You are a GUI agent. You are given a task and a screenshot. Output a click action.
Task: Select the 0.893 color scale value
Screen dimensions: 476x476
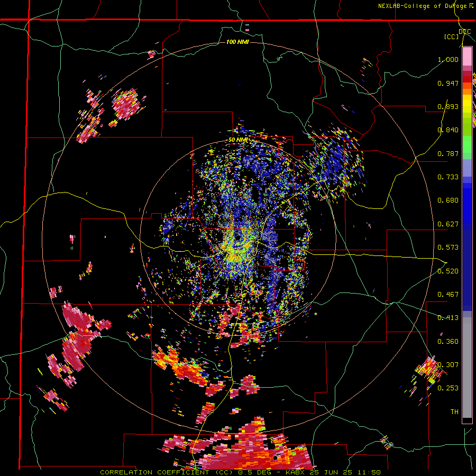[x=448, y=106]
